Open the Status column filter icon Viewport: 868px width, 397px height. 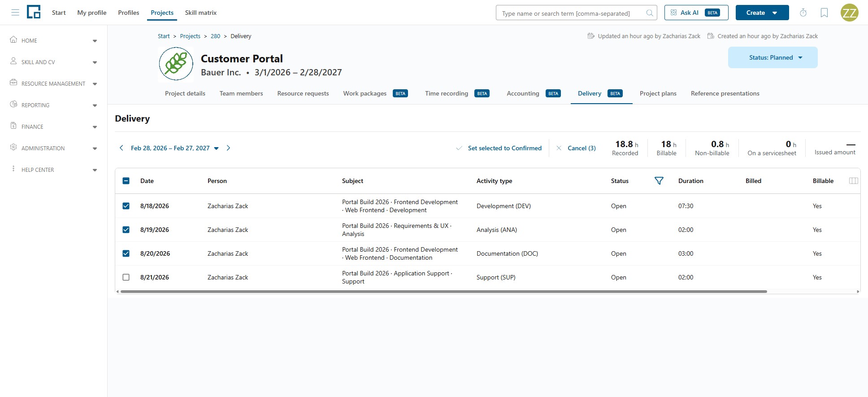659,181
